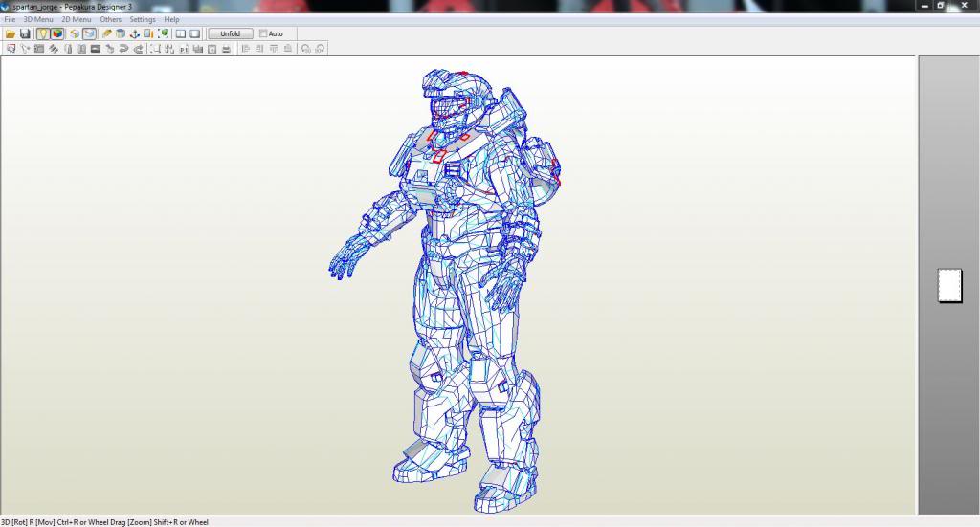
Task: Click the double flap edit icon
Action: (x=81, y=49)
